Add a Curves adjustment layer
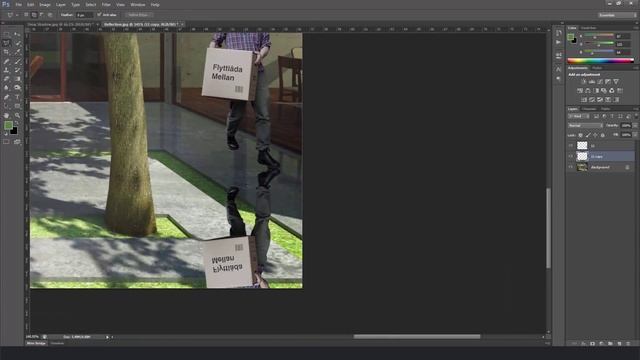Screen dimensions: 640x360 click(x=600, y=82)
